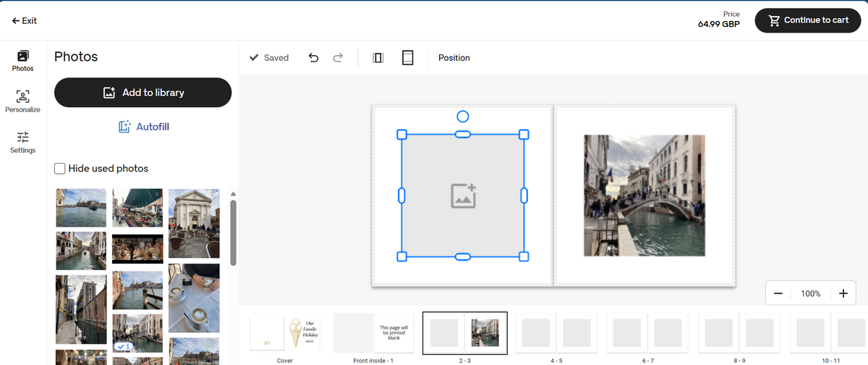Add photos with Add to library

[142, 93]
